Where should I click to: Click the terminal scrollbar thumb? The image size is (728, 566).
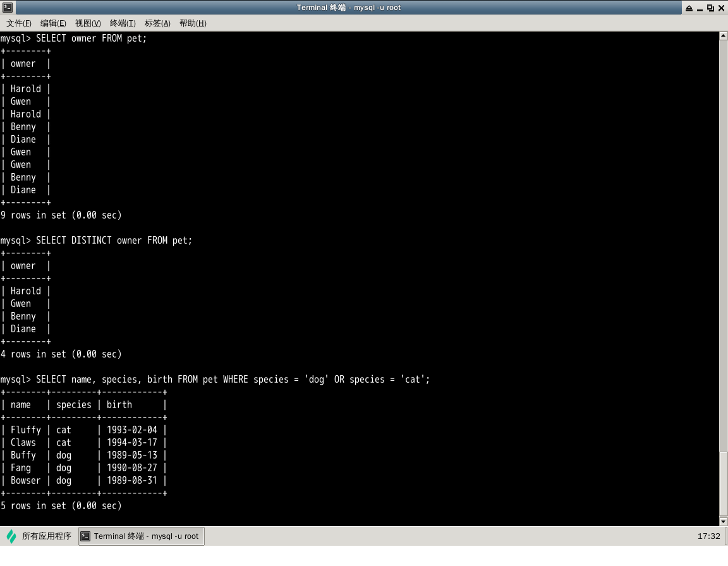point(724,483)
